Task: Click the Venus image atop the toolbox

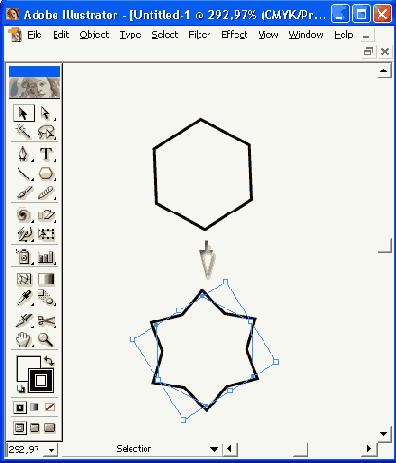Action: 34,88
